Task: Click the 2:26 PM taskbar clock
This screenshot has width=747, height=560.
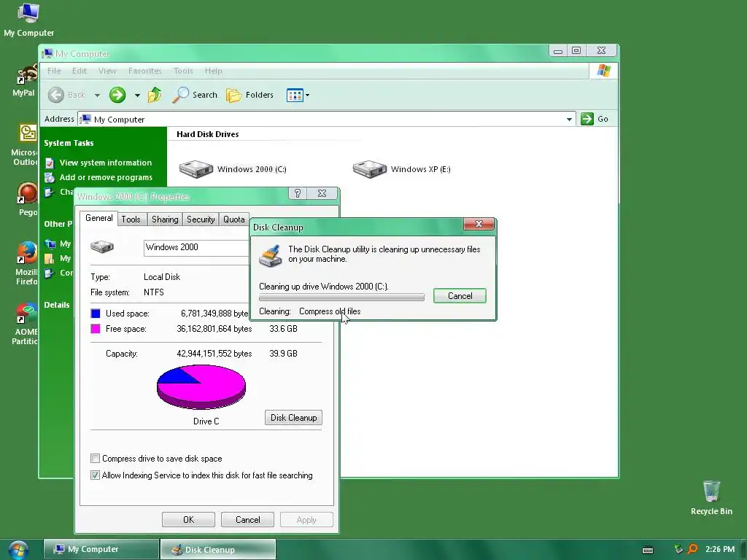Action: pyautogui.click(x=720, y=549)
